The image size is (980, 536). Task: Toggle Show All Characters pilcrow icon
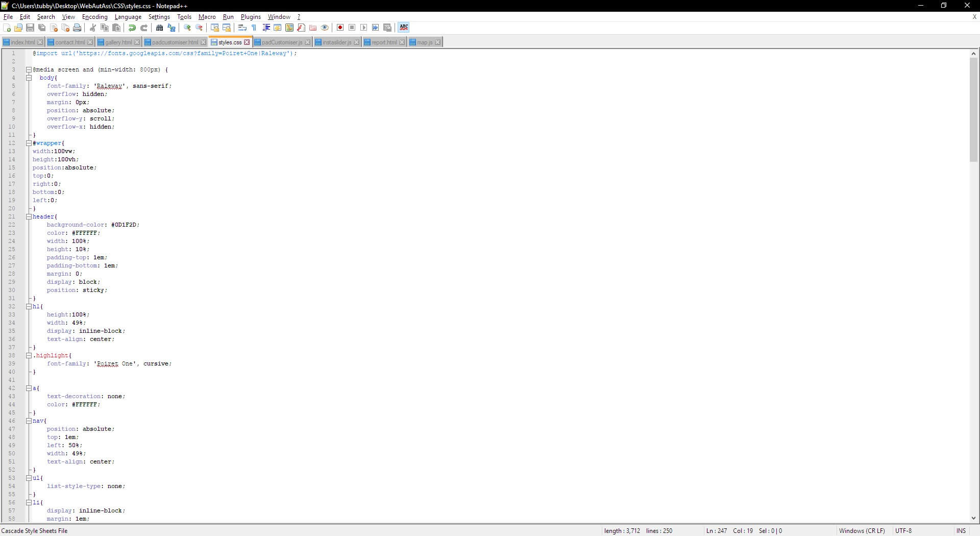(254, 28)
